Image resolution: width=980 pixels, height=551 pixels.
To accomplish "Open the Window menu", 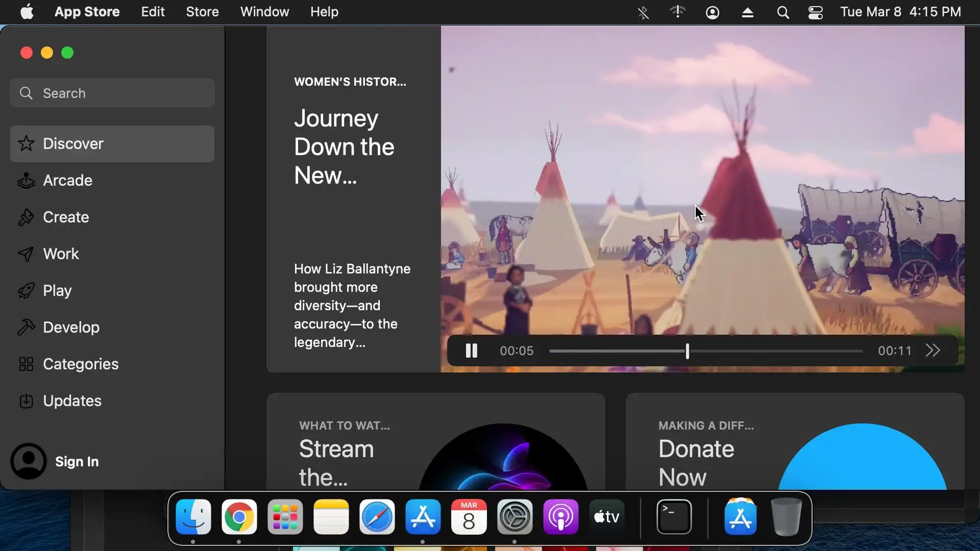I will [264, 12].
